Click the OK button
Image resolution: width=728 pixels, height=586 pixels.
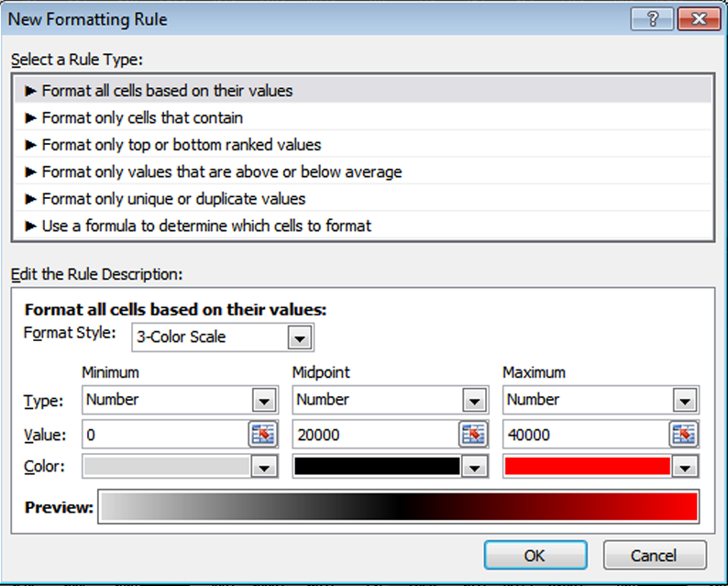[x=535, y=555]
